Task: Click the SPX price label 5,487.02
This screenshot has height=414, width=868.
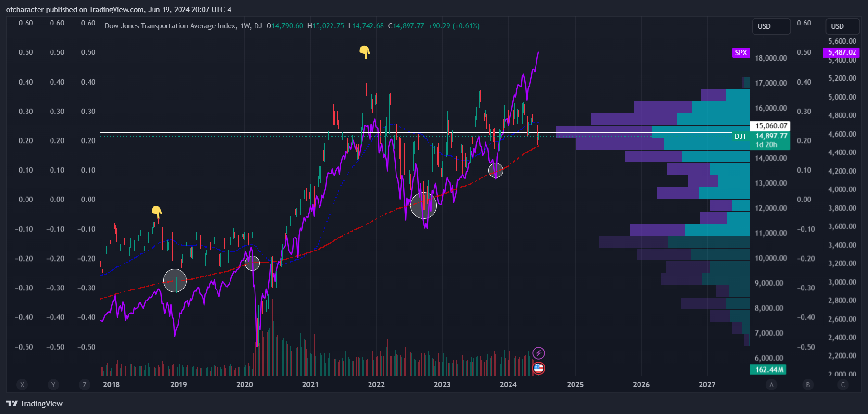Action: [x=842, y=52]
